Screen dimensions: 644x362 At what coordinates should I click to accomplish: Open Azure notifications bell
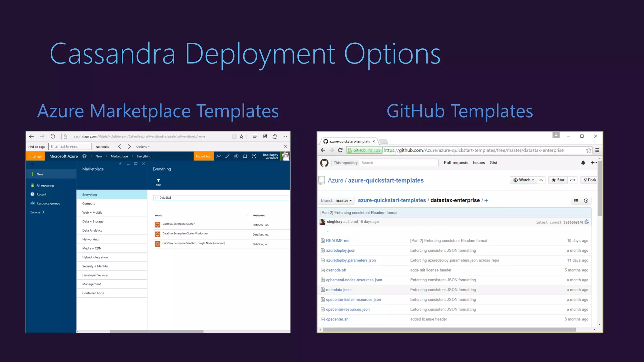tap(245, 156)
